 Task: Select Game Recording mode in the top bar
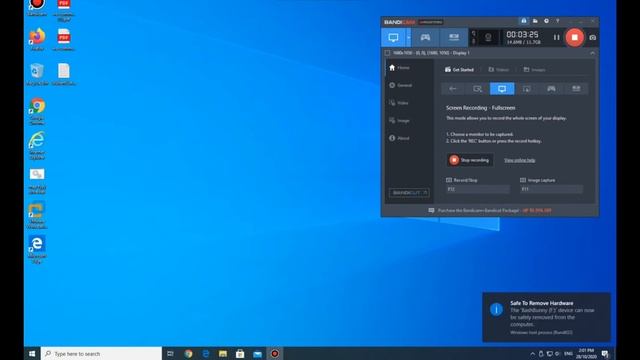(x=425, y=38)
